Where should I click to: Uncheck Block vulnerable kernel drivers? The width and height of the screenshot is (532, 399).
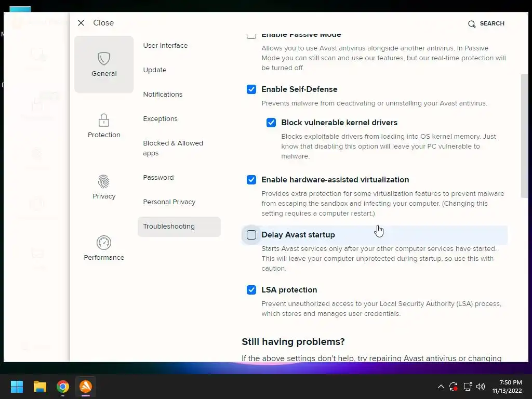tap(271, 123)
